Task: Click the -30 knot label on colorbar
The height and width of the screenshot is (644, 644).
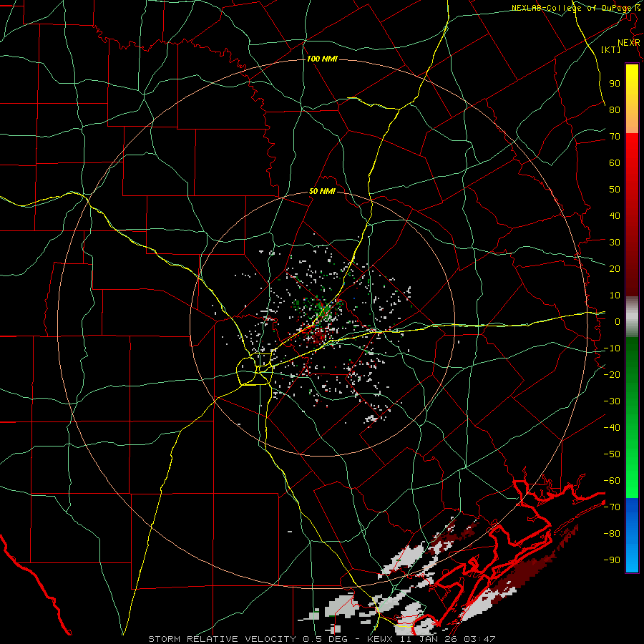Action: coord(612,401)
